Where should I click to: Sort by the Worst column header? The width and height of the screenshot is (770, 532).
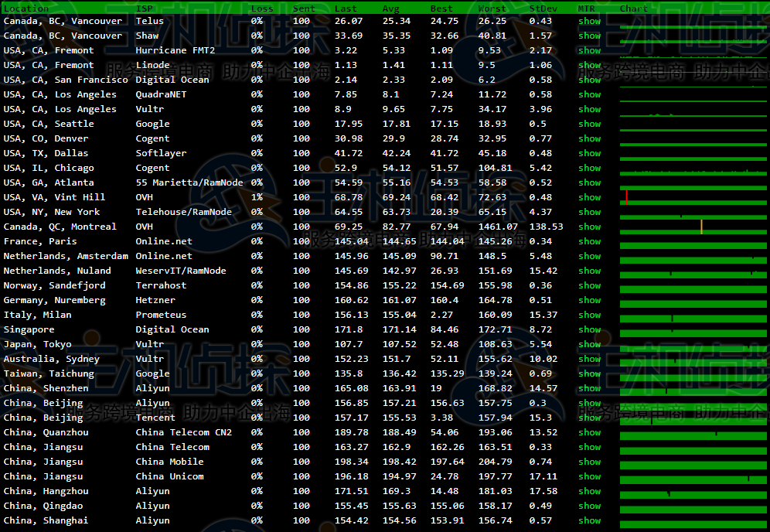click(492, 9)
